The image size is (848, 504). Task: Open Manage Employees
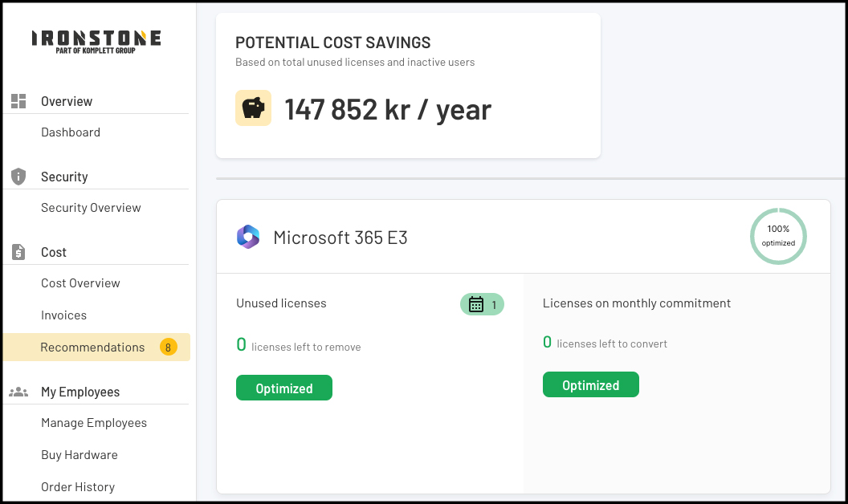tap(94, 423)
